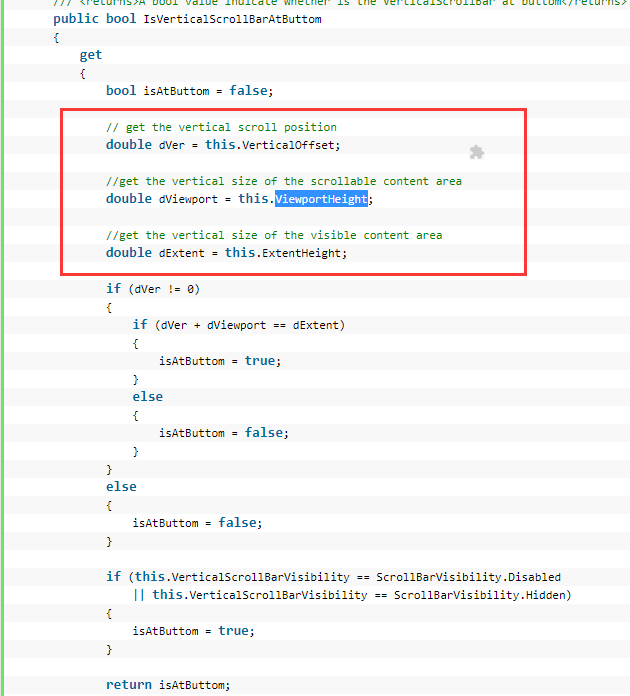Click the dViewport variable name in its declaration
Screen dimensions: 630x696
(x=188, y=199)
